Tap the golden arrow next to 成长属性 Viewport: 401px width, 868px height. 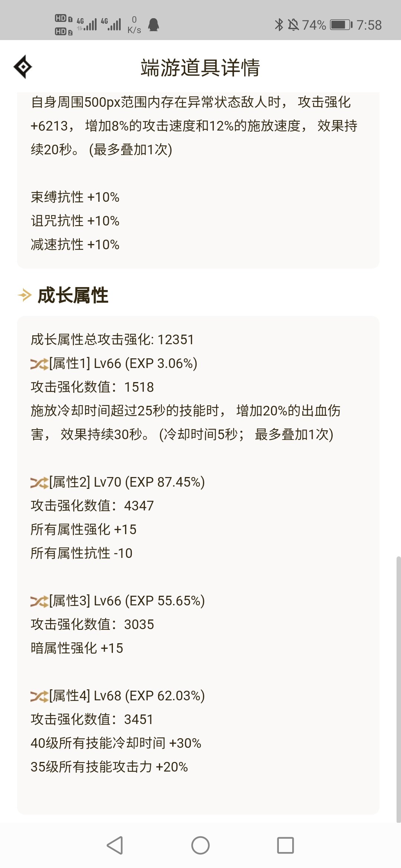(x=25, y=295)
